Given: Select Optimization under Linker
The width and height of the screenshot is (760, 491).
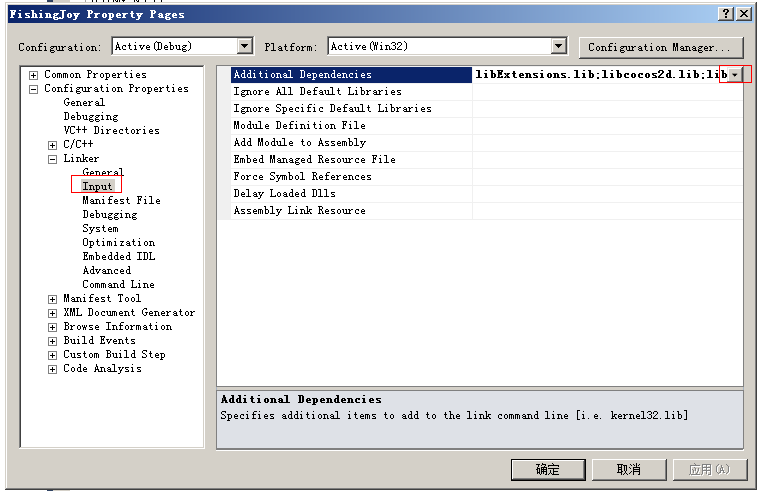Looking at the screenshot, I should click(x=119, y=242).
